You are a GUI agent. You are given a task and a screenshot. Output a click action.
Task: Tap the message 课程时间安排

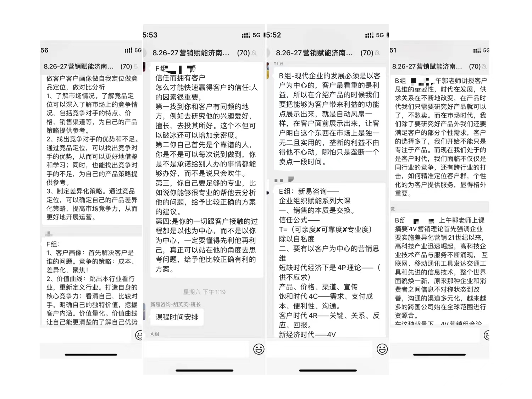click(177, 317)
